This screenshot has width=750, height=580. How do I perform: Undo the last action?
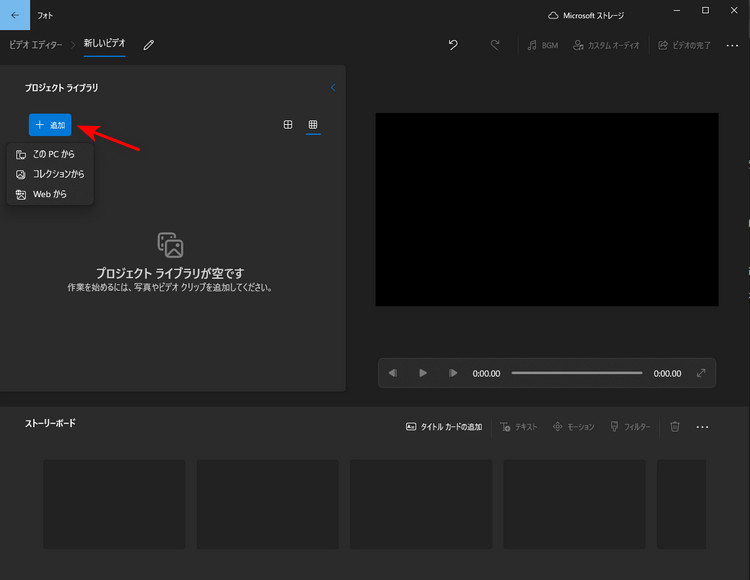453,45
